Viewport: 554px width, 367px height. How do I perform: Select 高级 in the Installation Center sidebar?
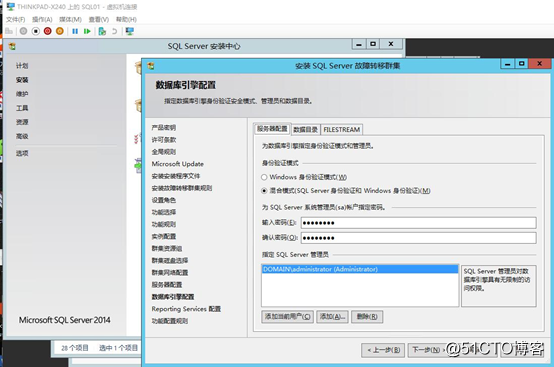(x=22, y=136)
